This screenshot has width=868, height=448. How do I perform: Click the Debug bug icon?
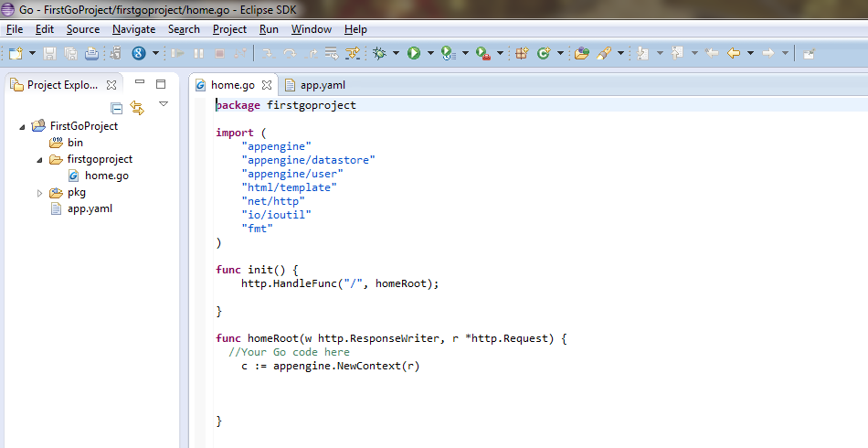click(x=380, y=53)
